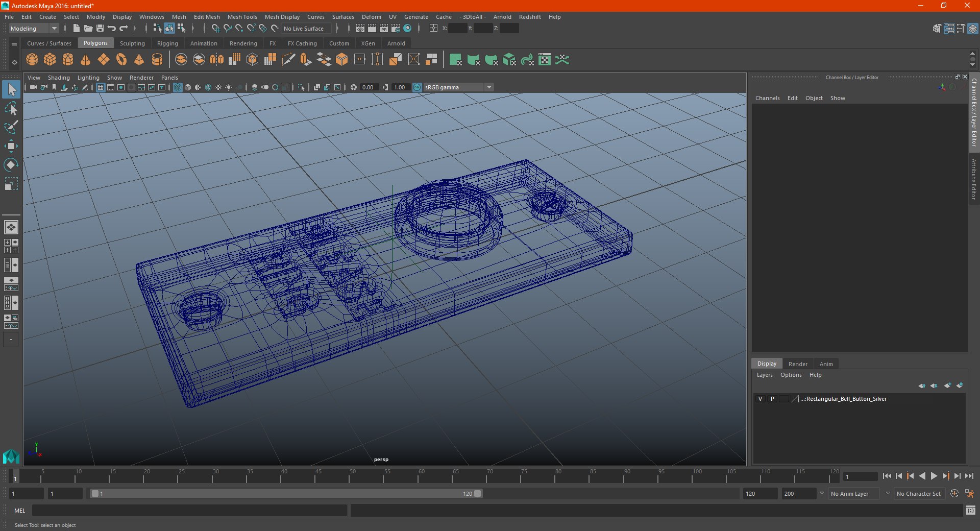
Task: Click the New Scene icon
Action: [77, 29]
